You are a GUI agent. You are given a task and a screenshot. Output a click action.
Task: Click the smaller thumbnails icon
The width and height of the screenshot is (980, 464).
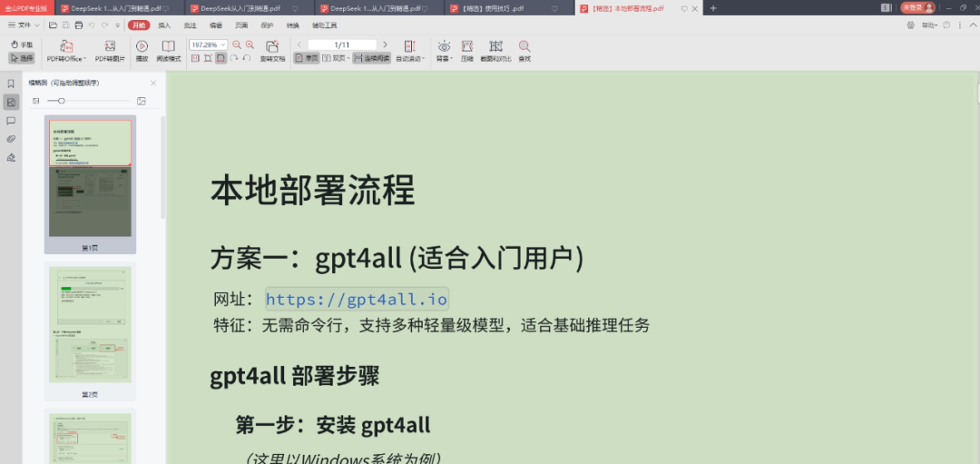pos(35,101)
